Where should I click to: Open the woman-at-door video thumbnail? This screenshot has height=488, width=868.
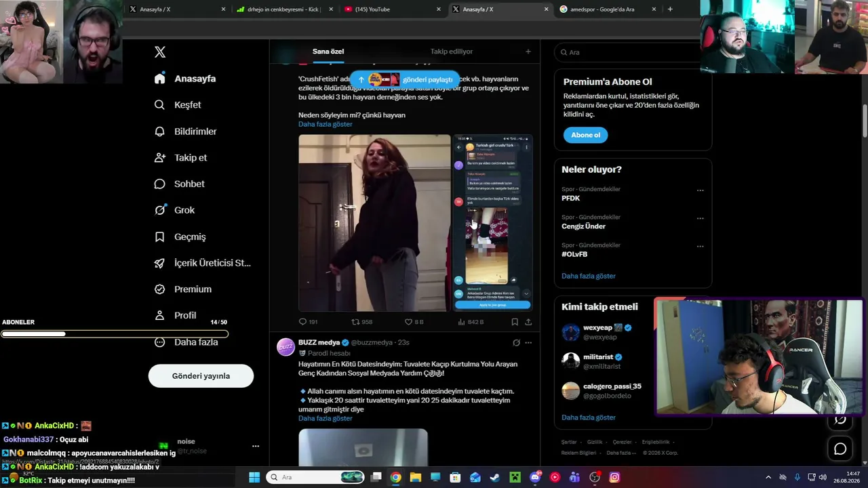coord(374,223)
